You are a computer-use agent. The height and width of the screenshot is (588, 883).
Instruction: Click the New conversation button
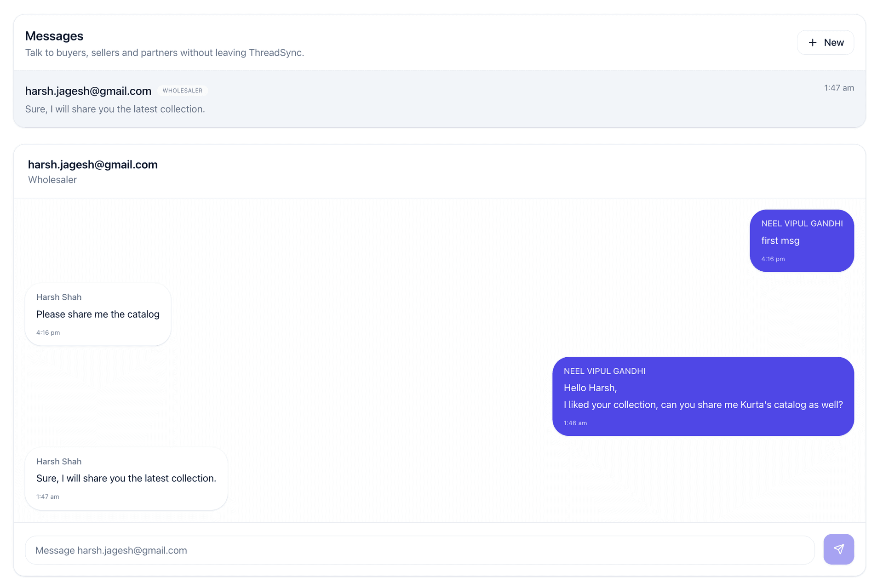coord(825,42)
